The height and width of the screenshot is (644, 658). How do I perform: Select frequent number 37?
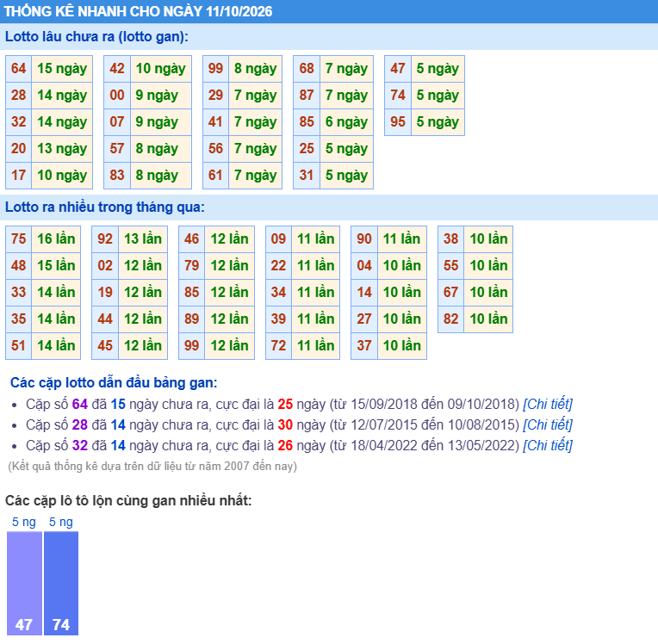(364, 346)
